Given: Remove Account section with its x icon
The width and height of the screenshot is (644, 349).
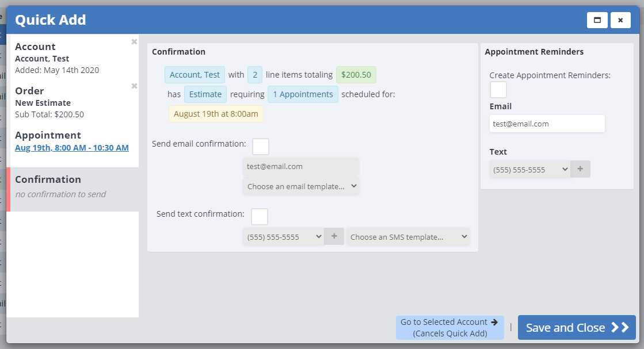Looking at the screenshot, I should [x=134, y=42].
